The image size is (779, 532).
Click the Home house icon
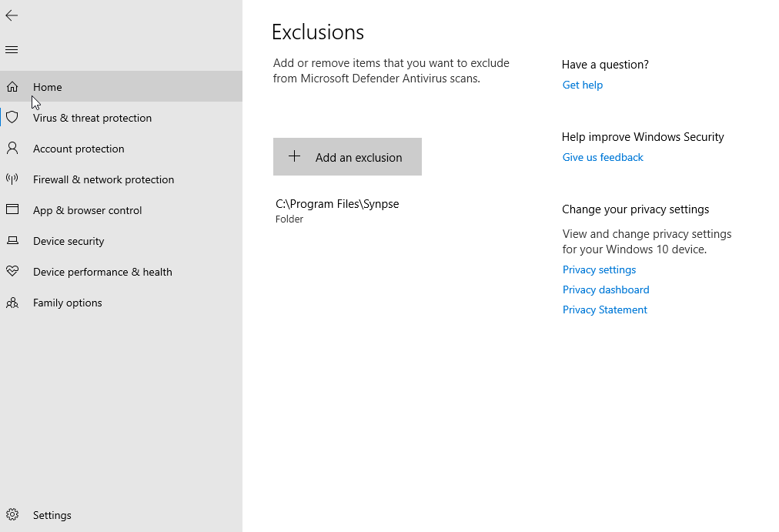click(12, 87)
